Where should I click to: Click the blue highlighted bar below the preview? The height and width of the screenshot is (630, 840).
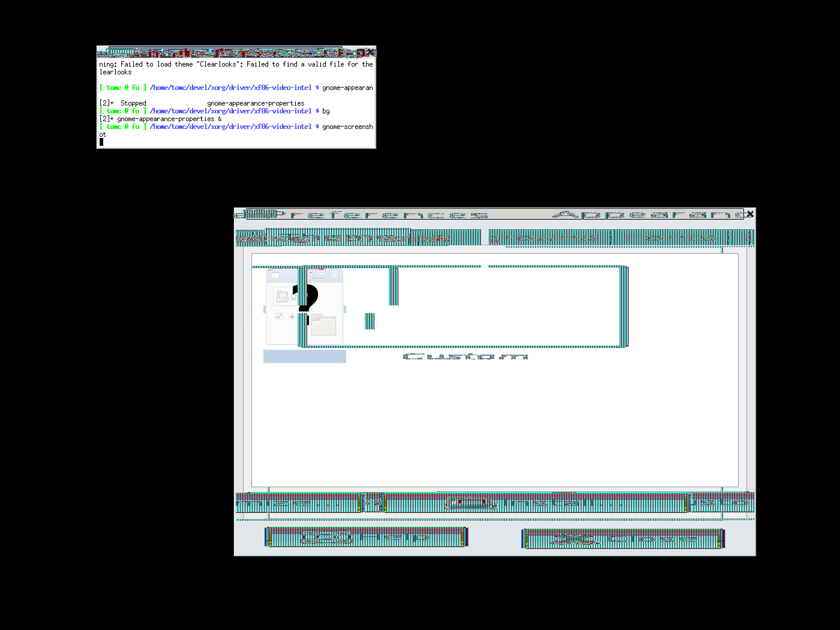click(x=305, y=356)
